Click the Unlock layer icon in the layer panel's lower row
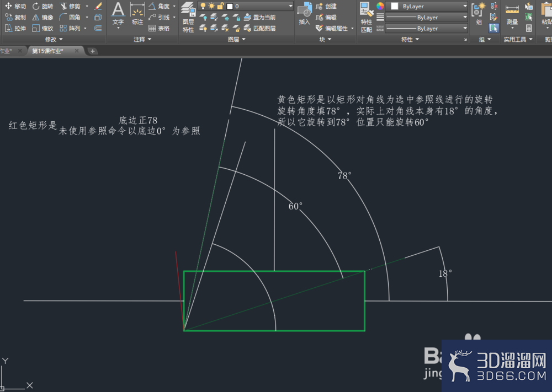The height and width of the screenshot is (392, 552). tap(237, 28)
